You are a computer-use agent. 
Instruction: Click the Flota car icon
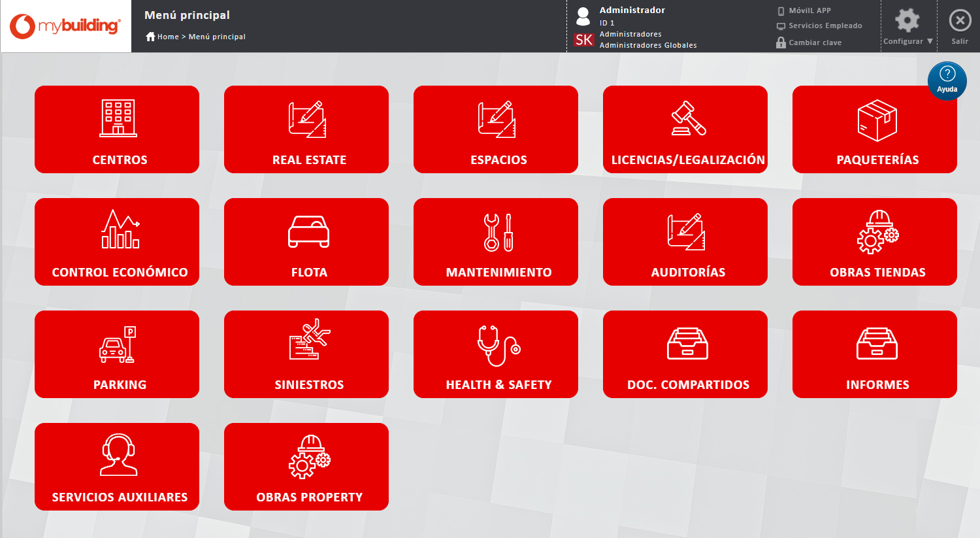point(308,231)
